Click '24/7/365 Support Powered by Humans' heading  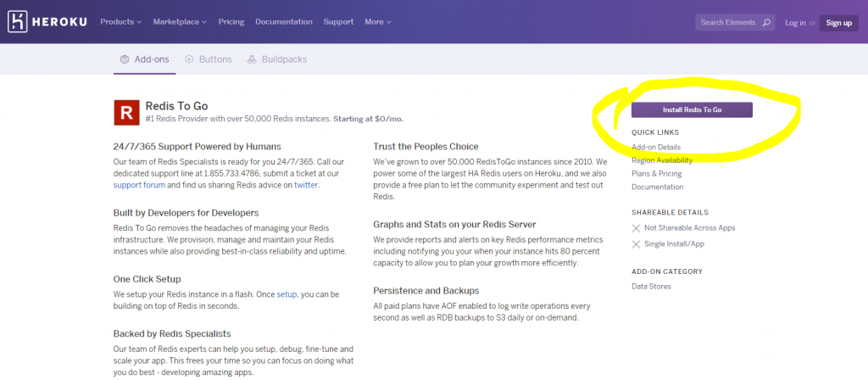197,147
